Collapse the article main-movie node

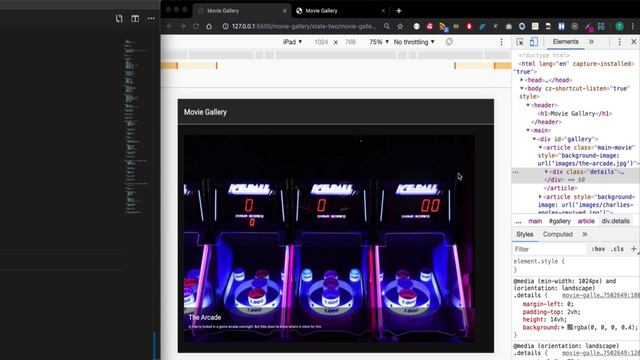click(x=540, y=147)
